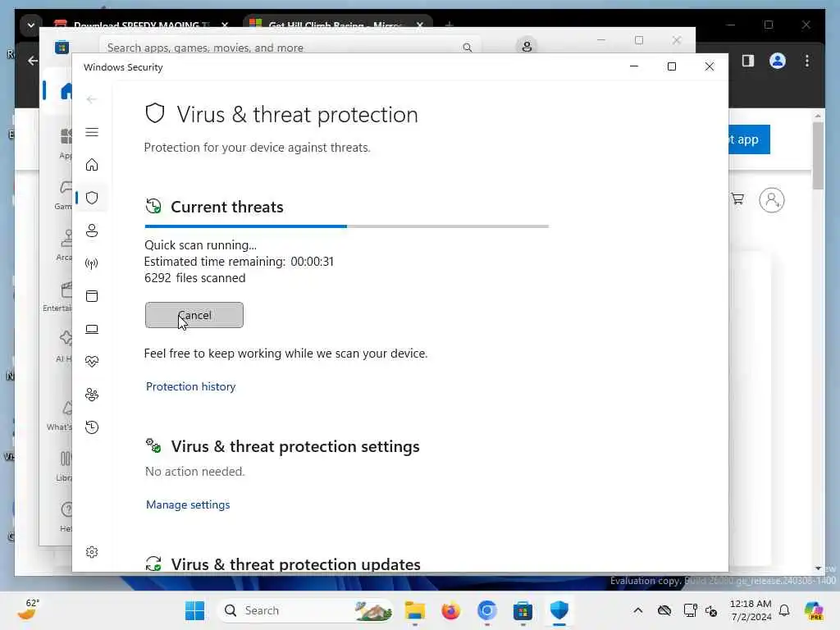Open the sign-in account icon on the webpage
Screen dimensions: 840x630
point(771,200)
